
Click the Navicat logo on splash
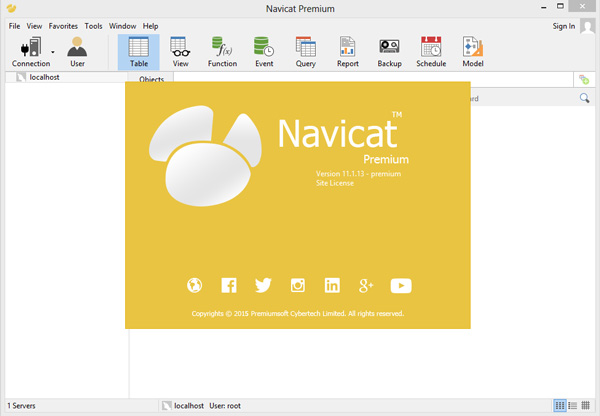pos(205,156)
